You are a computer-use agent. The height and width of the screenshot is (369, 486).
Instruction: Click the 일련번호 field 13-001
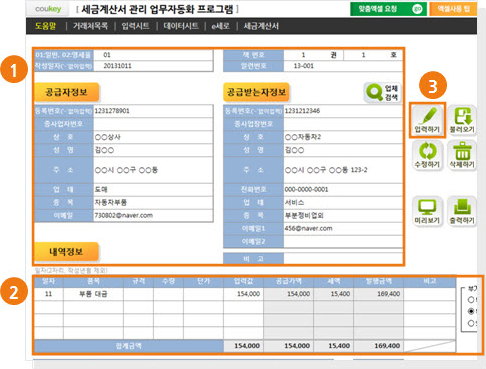click(x=343, y=66)
